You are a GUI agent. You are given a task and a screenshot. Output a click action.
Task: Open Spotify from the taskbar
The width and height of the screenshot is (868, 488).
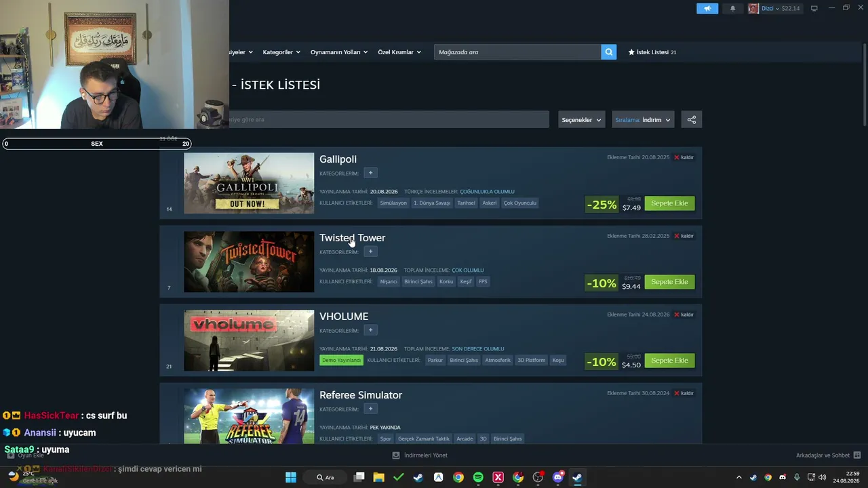pyautogui.click(x=478, y=477)
